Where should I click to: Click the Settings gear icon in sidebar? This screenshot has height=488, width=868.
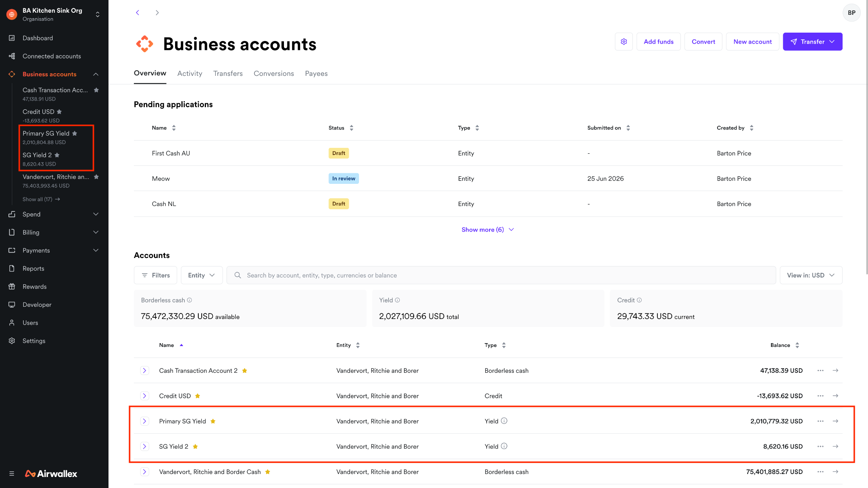[x=12, y=341]
